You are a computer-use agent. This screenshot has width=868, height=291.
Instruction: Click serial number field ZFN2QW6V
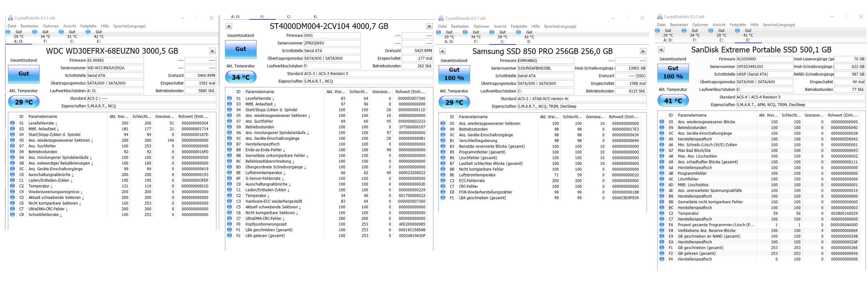coord(332,43)
